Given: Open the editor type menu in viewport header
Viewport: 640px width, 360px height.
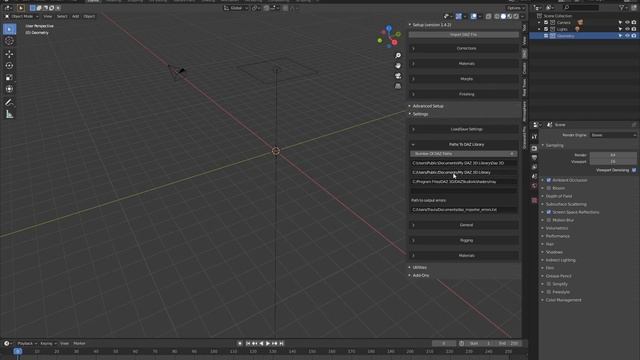Looking at the screenshot, I should click(x=8, y=8).
